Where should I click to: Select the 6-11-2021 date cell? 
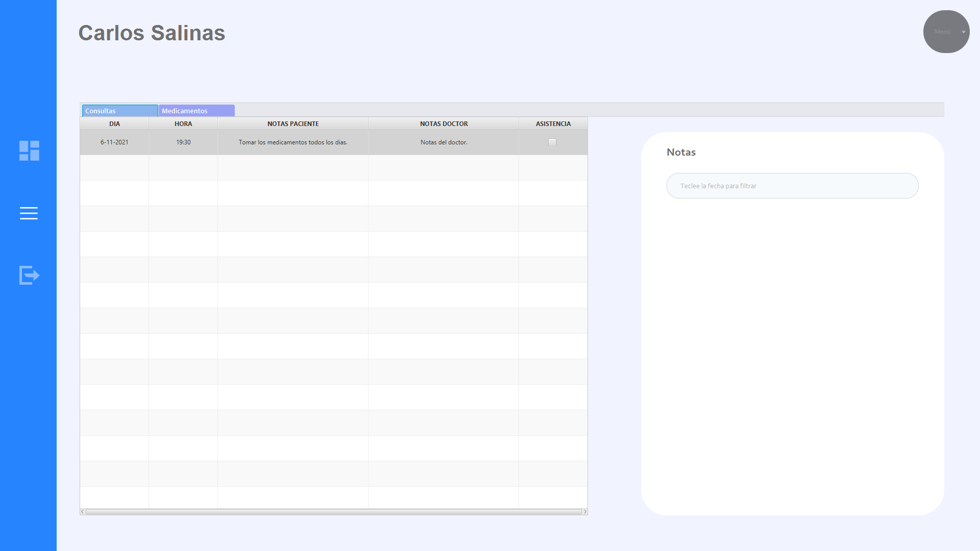click(114, 142)
